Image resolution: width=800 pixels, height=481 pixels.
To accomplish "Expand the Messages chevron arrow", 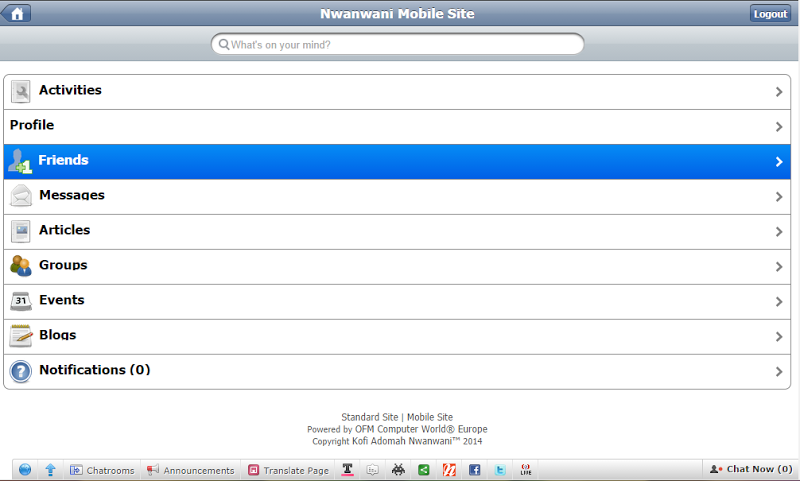I will (x=779, y=197).
